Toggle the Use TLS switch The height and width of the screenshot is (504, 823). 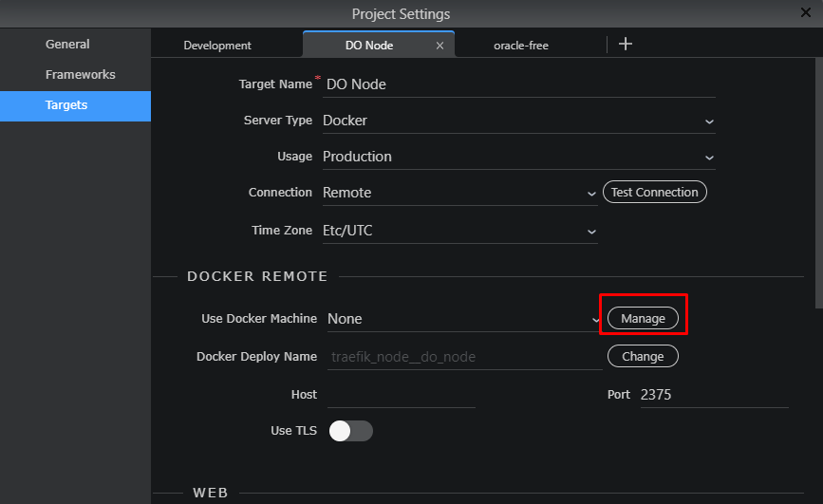coord(351,431)
